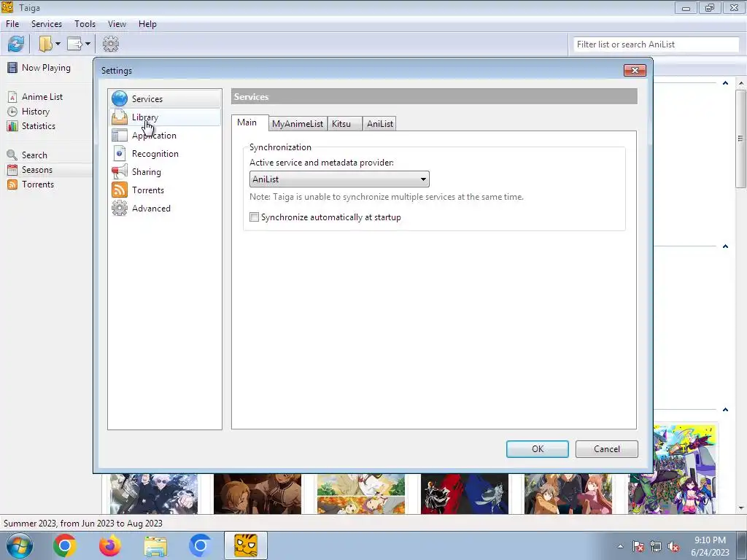Open the View menu
747x560 pixels.
[x=117, y=24]
